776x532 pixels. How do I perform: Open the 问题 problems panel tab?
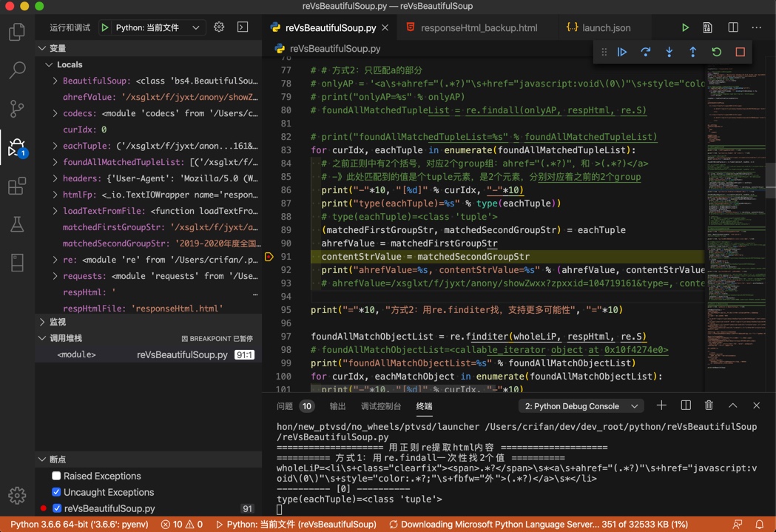coord(295,406)
